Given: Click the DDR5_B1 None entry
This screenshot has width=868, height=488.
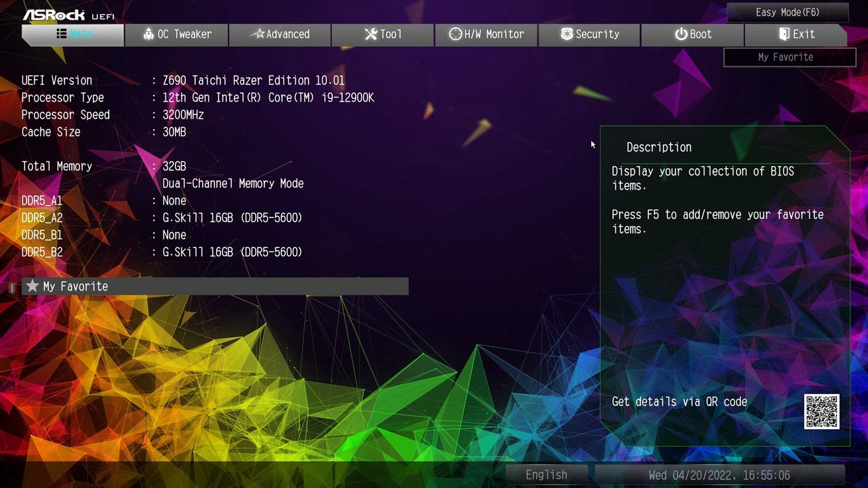Looking at the screenshot, I should [x=174, y=235].
